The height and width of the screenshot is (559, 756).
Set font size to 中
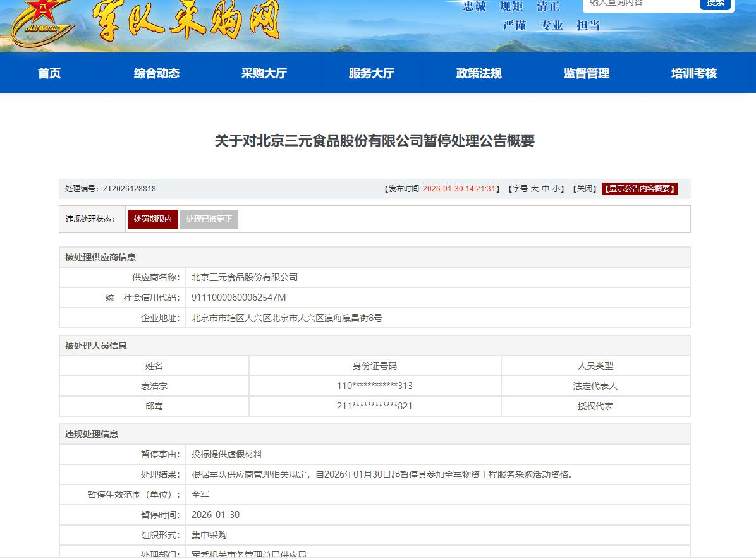click(x=546, y=189)
